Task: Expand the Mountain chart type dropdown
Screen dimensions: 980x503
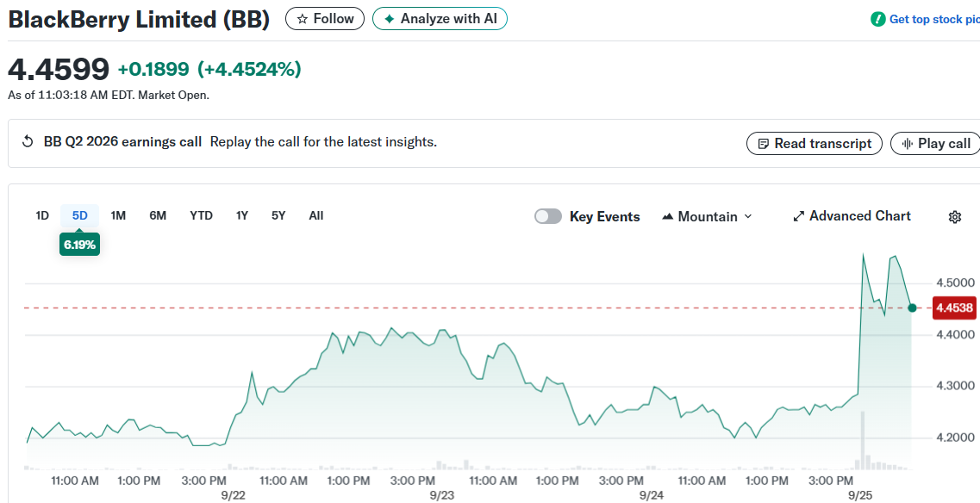Action: coord(707,217)
